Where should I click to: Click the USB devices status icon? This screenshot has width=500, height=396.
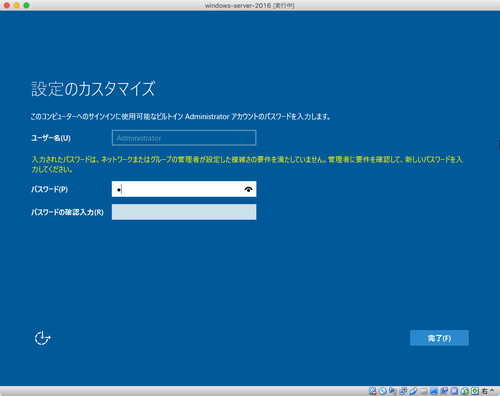pyautogui.click(x=414, y=391)
